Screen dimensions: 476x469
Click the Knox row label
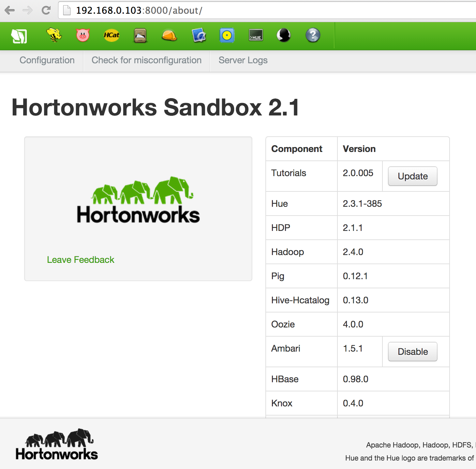[x=282, y=403]
